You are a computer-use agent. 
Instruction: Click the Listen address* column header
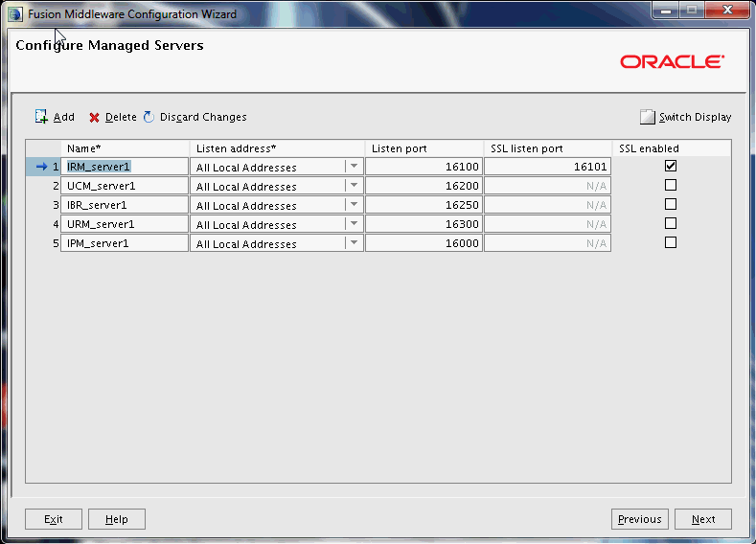[277, 148]
